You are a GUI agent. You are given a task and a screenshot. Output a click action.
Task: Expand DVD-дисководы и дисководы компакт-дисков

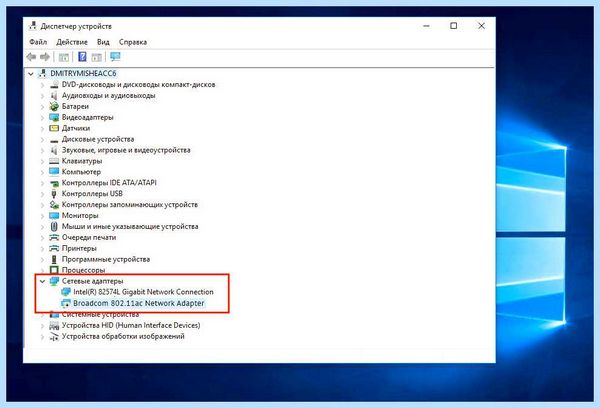tap(42, 85)
